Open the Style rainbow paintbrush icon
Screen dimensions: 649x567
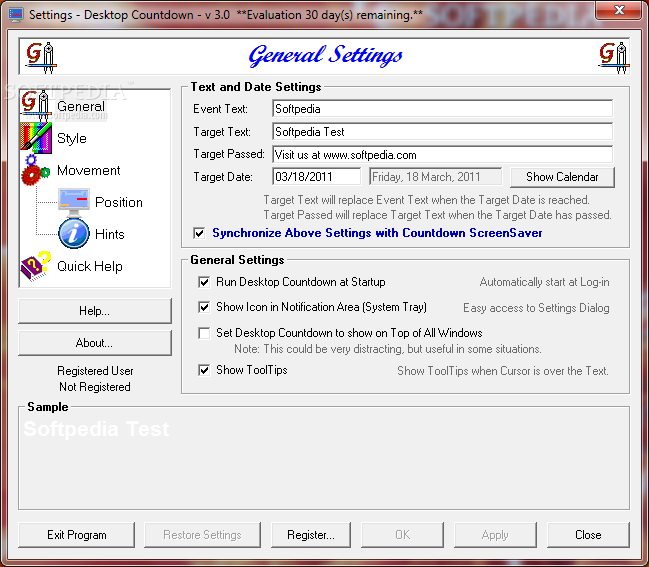coord(36,138)
